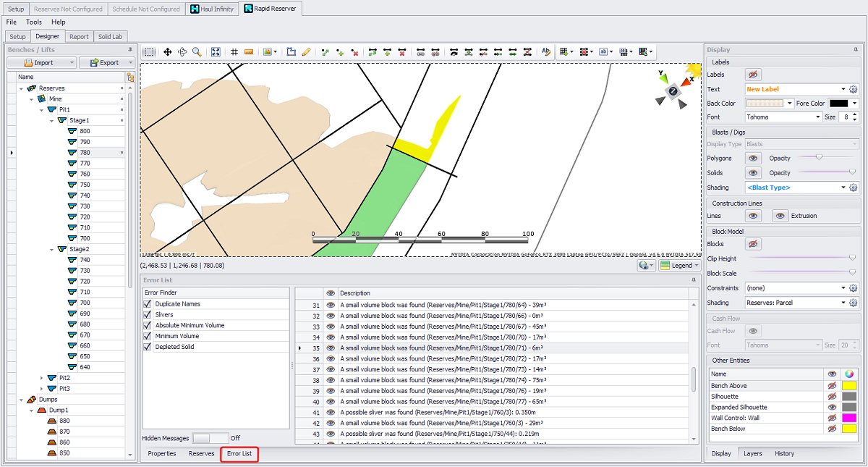Toggle the grid display icon
This screenshot has width=868, height=467.
click(234, 52)
